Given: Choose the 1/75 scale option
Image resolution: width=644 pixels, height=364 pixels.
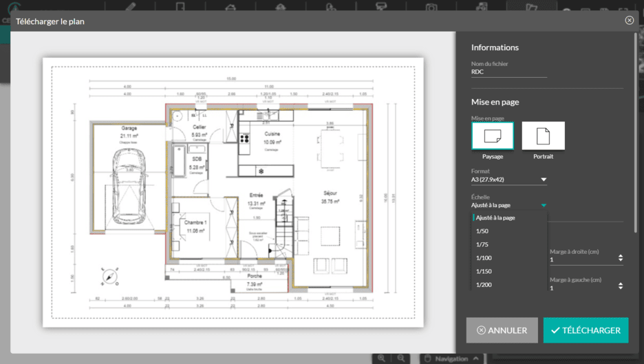Looking at the screenshot, I should (482, 244).
